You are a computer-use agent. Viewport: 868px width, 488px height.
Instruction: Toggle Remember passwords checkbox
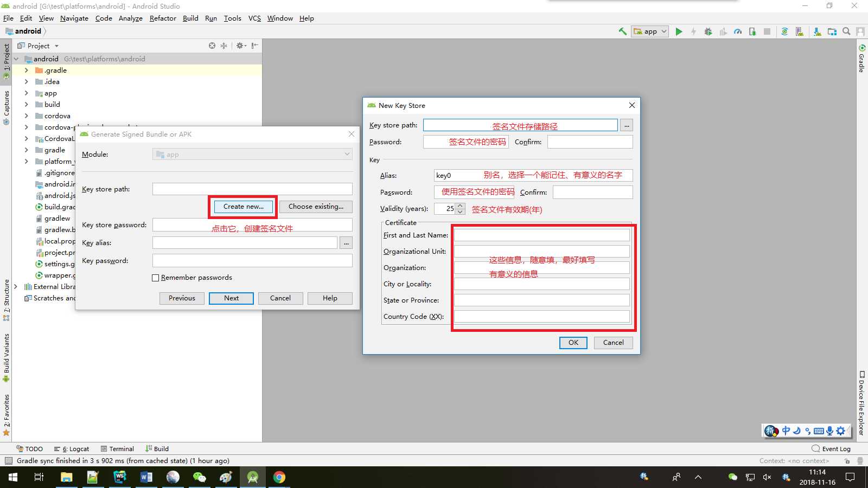pos(156,278)
